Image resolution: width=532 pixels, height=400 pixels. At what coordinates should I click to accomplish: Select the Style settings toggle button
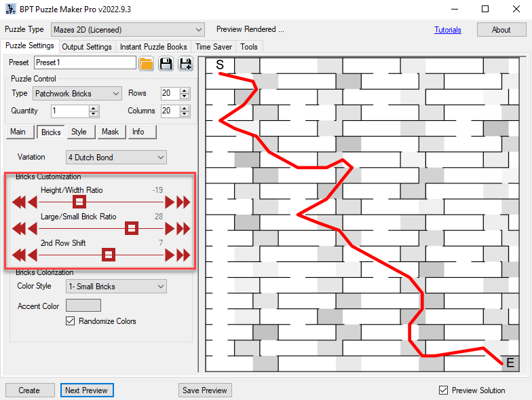[79, 132]
